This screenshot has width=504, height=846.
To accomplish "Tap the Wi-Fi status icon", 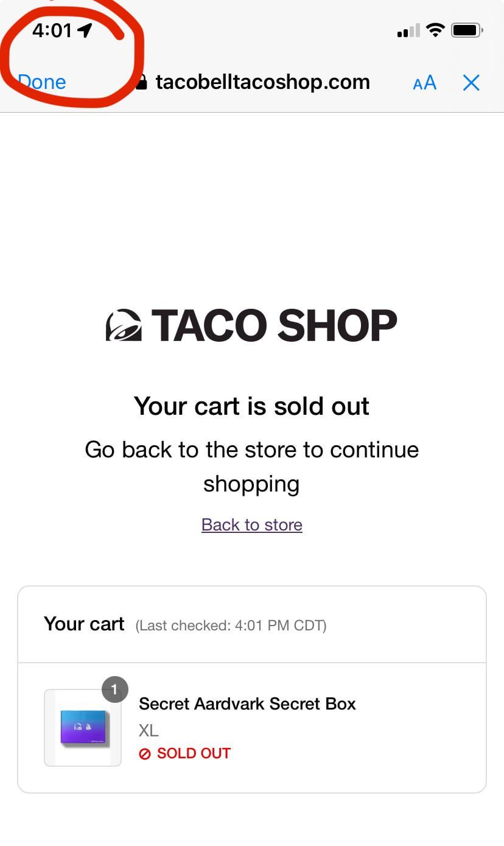I will click(x=435, y=30).
